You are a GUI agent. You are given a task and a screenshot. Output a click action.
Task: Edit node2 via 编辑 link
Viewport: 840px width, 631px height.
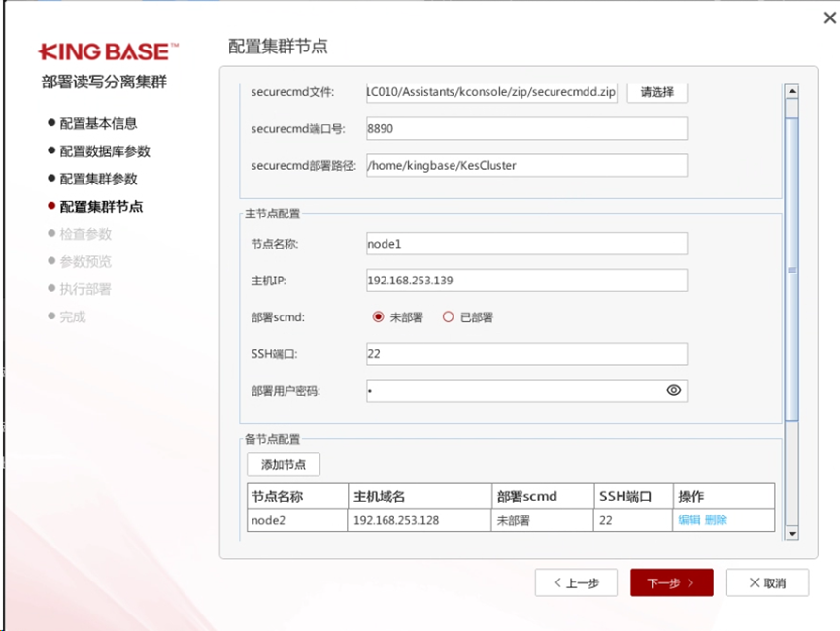[x=689, y=520]
